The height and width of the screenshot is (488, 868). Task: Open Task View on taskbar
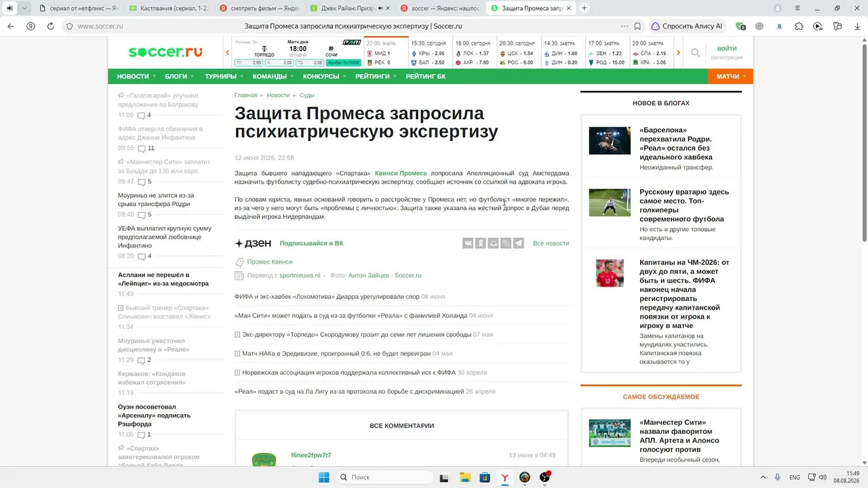444,477
